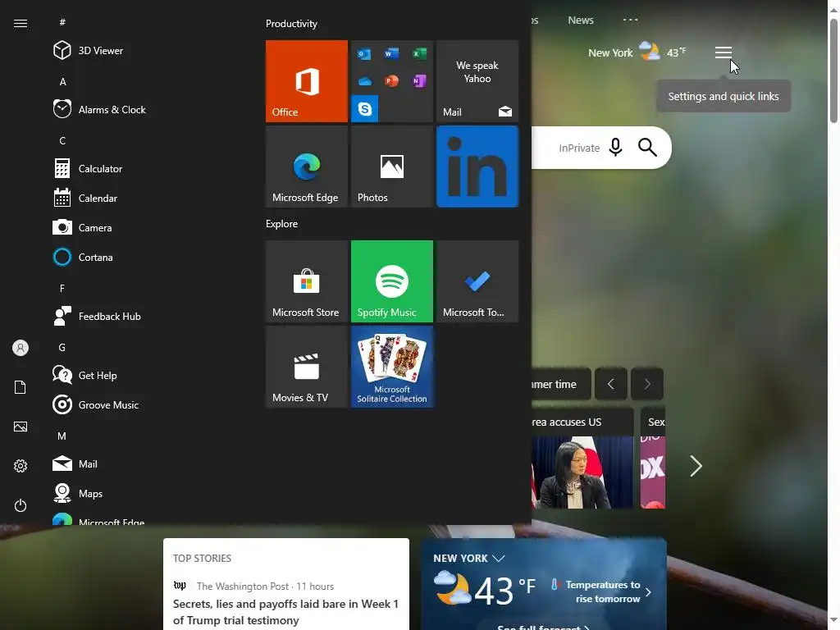Click the # section header
This screenshot has width=840, height=630.
[x=62, y=22]
